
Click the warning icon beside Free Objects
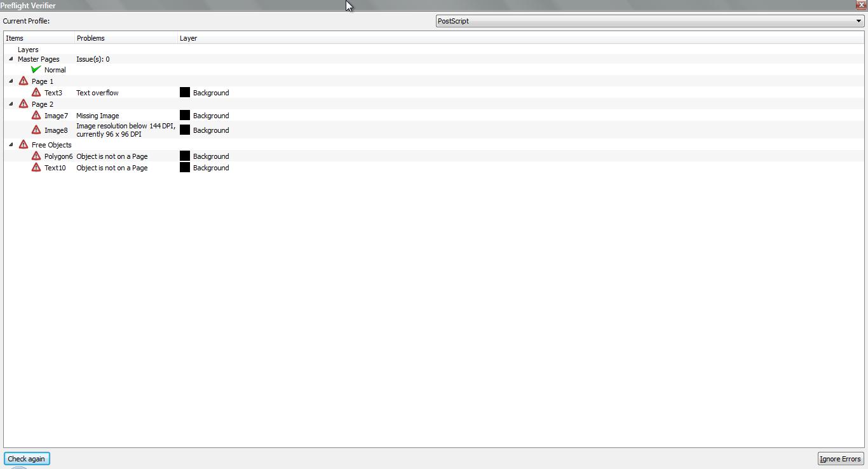(x=24, y=144)
